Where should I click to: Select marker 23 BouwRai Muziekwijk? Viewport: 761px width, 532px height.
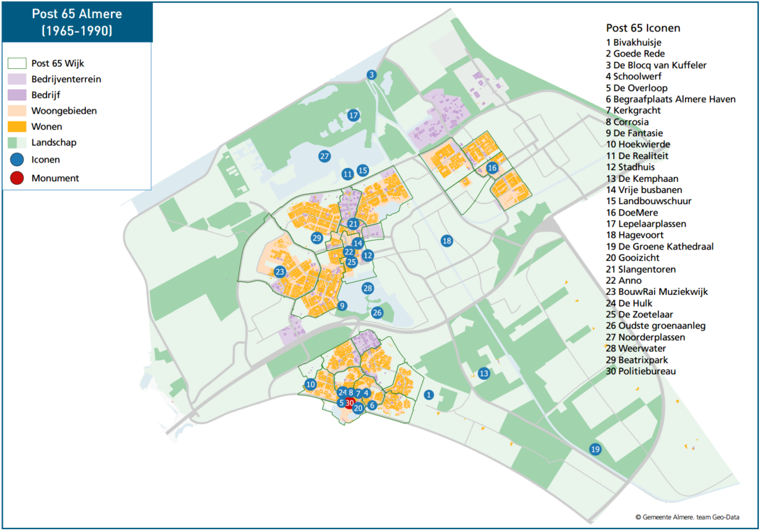pos(280,272)
